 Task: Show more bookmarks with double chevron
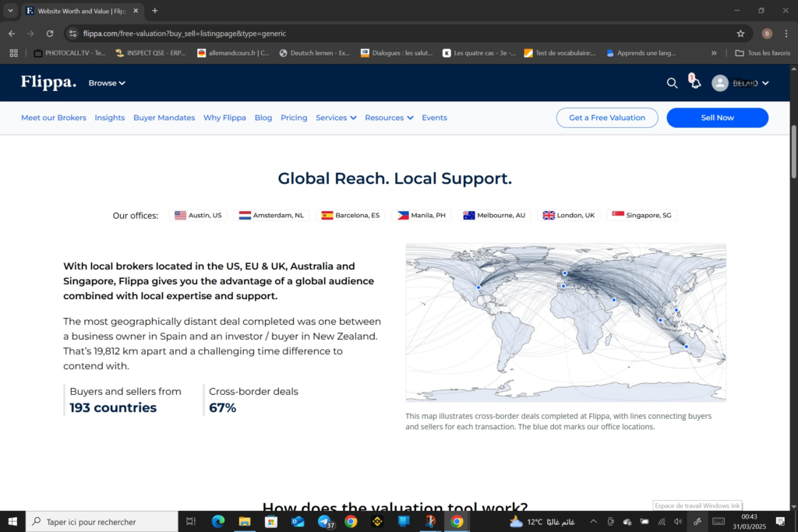pyautogui.click(x=714, y=53)
